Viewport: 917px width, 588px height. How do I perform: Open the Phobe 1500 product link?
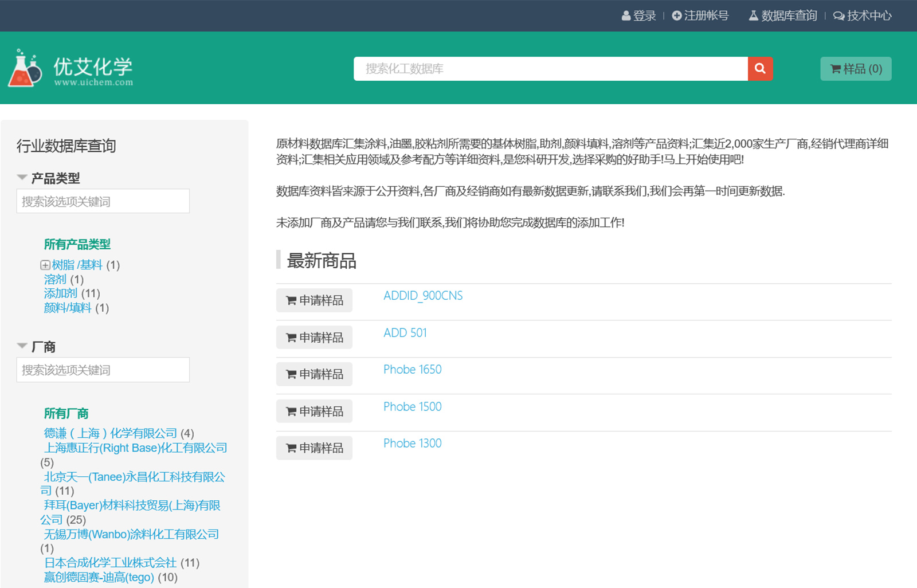[x=412, y=406]
